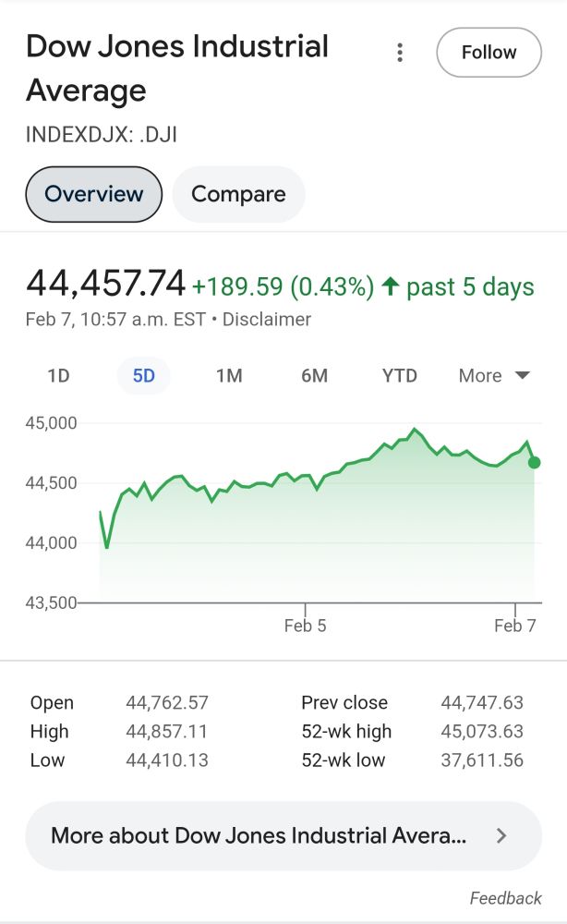Show year-to-date chart with YTD
The height and width of the screenshot is (924, 567).
[x=399, y=376]
